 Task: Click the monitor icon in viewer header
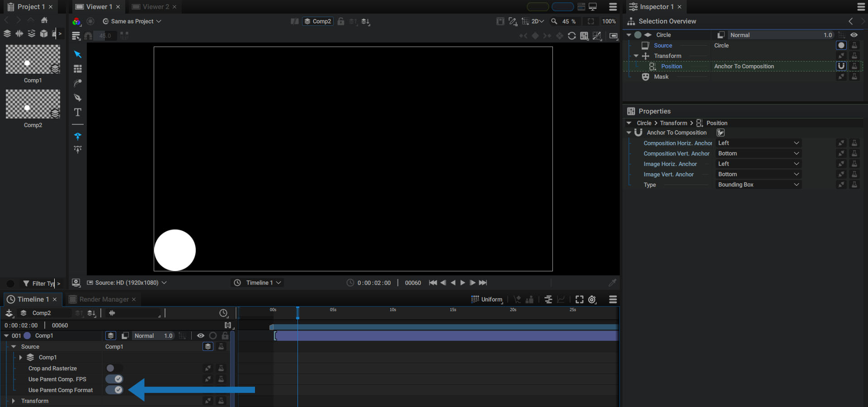point(593,7)
